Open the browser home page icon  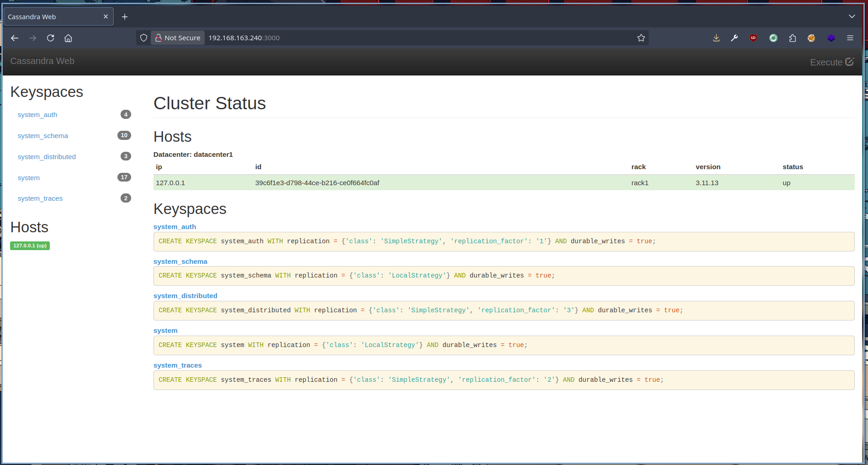tap(68, 38)
